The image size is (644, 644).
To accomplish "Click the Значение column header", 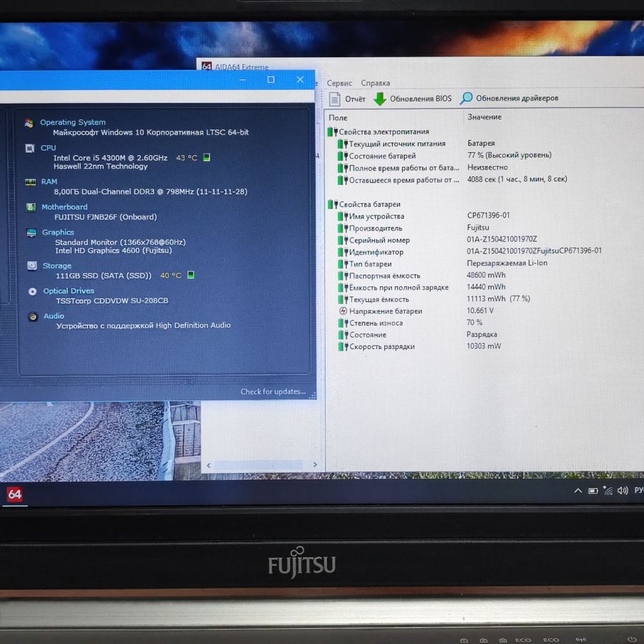I will point(484,117).
